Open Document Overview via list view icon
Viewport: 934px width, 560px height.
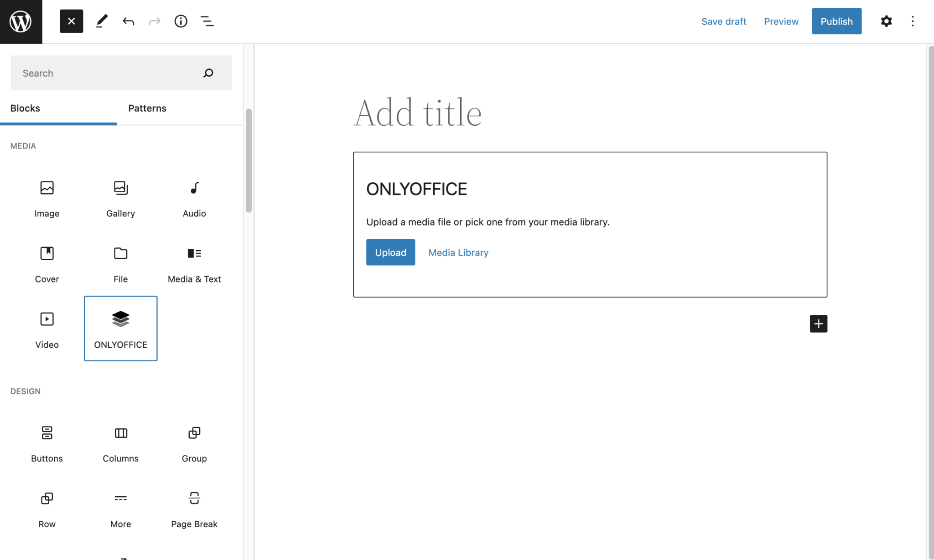pos(207,21)
